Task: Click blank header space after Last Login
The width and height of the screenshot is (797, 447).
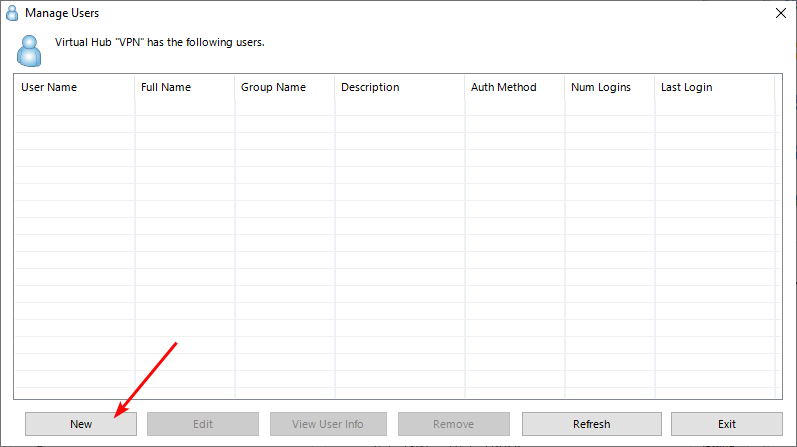Action: [x=779, y=87]
